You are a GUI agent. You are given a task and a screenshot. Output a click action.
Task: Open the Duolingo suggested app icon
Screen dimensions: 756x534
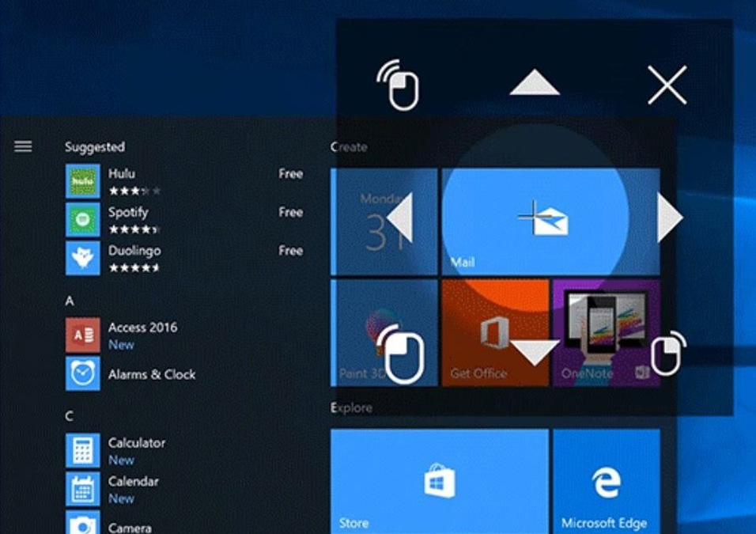click(x=83, y=258)
